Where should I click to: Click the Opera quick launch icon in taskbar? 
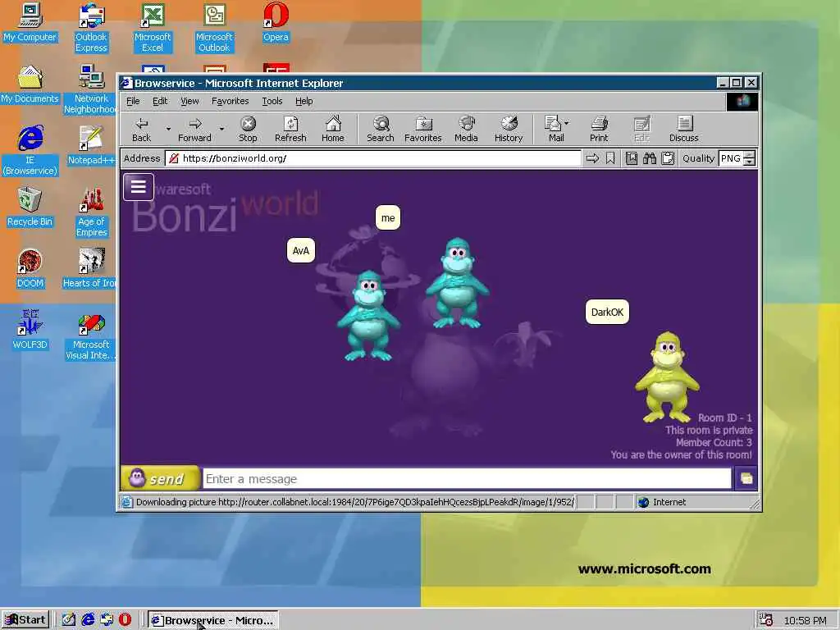(x=125, y=619)
